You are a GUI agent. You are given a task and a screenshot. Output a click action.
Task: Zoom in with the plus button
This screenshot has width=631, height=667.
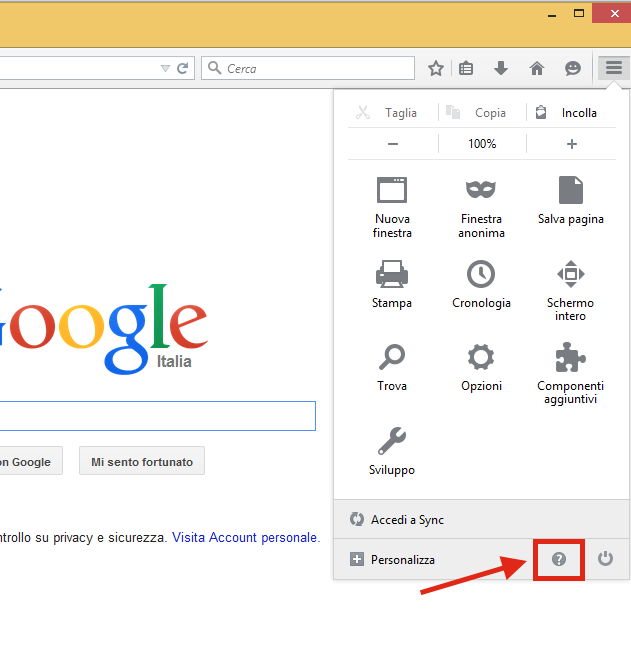[x=571, y=144]
